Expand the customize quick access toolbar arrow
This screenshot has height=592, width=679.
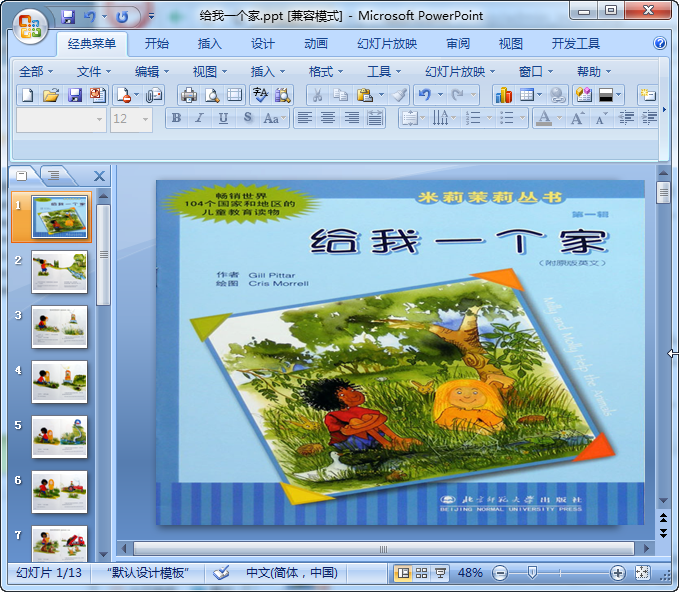[x=151, y=17]
